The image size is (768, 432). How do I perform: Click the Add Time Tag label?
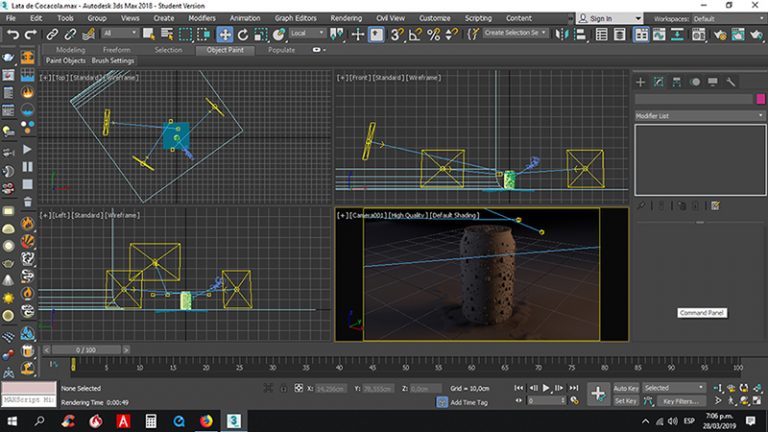tap(469, 402)
